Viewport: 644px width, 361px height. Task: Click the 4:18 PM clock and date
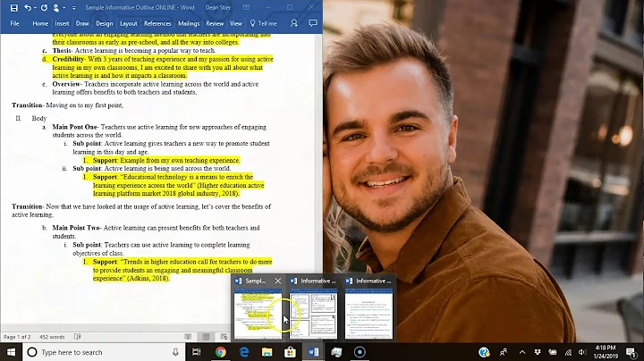click(606, 352)
